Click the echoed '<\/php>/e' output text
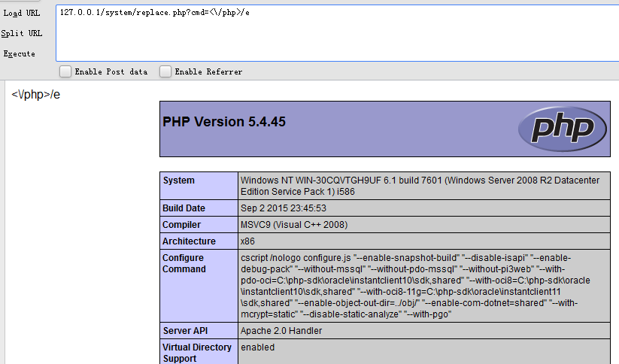619x364 pixels. [x=36, y=95]
